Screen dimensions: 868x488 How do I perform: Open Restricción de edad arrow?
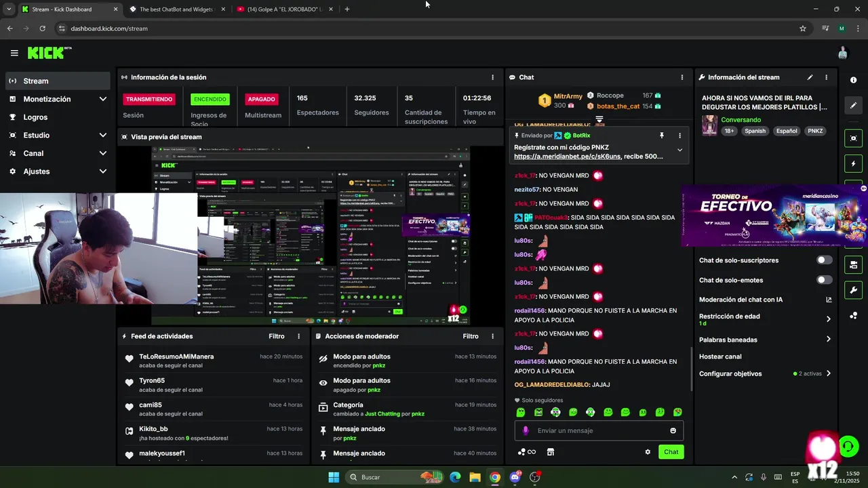[x=828, y=319]
